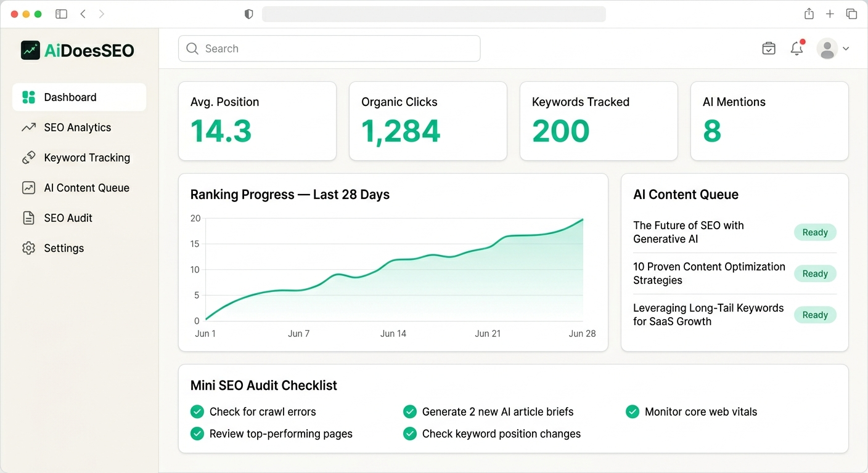Click the 'Ranking Progress — Last 28 Days' heading
Screen dimensions: 868x473
click(x=290, y=195)
